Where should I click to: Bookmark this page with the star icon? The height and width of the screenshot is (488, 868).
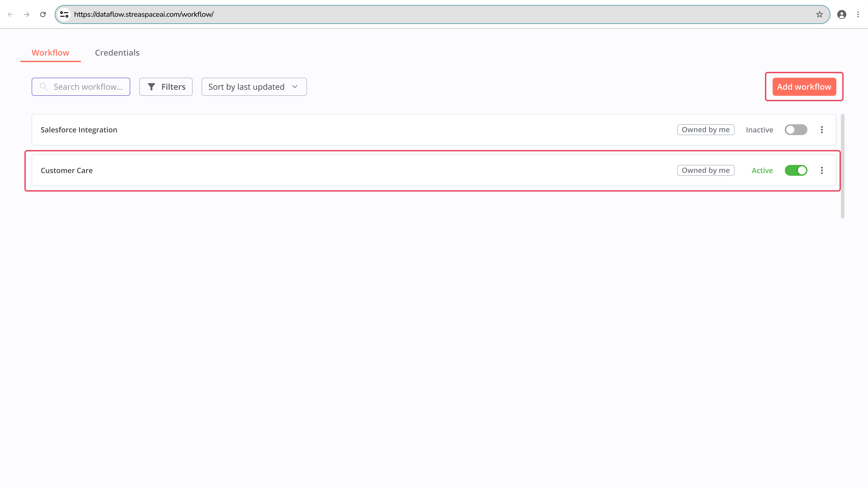click(819, 14)
